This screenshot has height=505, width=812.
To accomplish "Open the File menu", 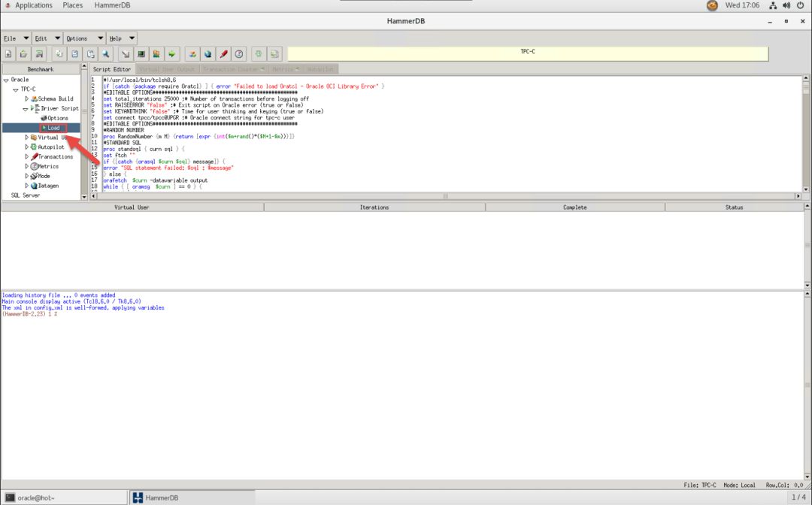I will pyautogui.click(x=10, y=38).
